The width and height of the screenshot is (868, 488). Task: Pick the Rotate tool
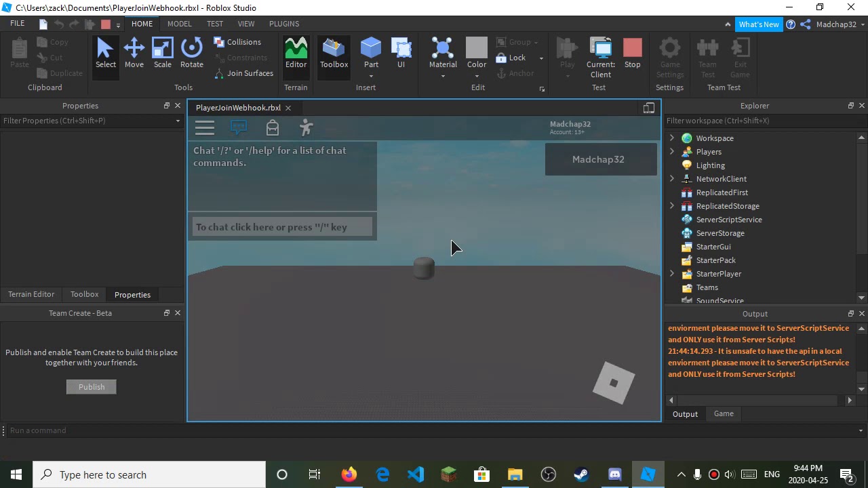tap(191, 54)
